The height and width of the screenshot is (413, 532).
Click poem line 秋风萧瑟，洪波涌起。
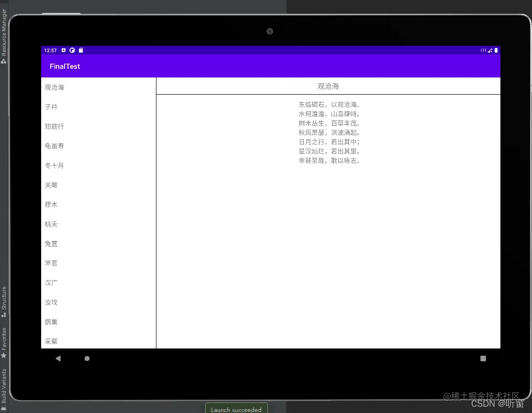329,132
